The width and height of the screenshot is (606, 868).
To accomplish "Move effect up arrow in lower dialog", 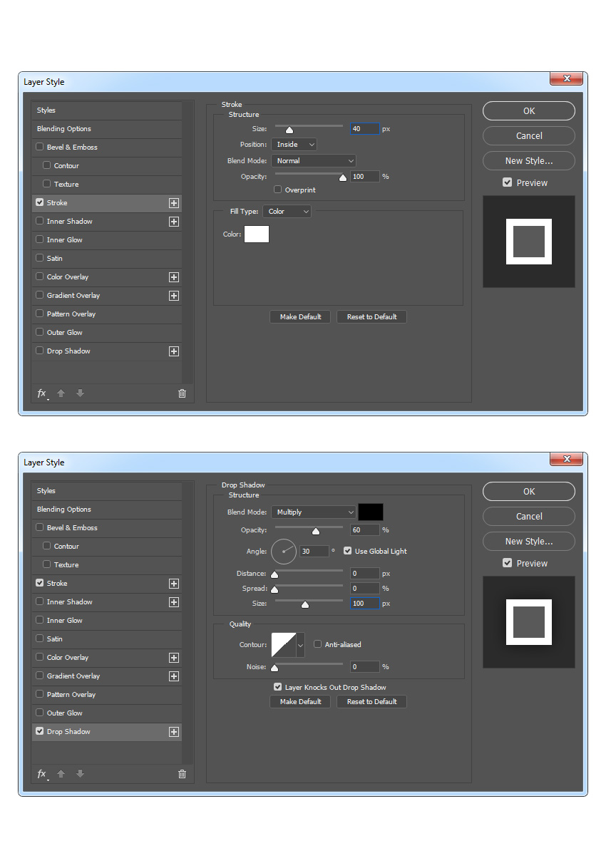I will click(x=61, y=774).
